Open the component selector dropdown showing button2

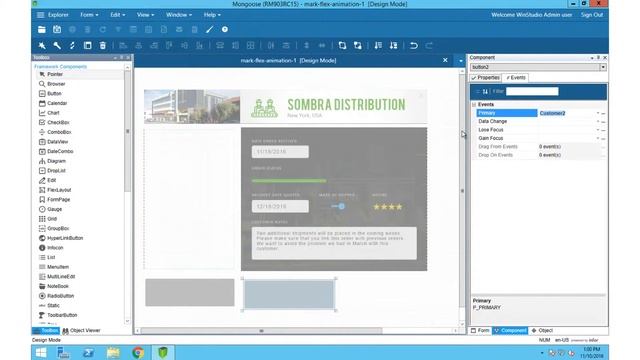coord(603,67)
